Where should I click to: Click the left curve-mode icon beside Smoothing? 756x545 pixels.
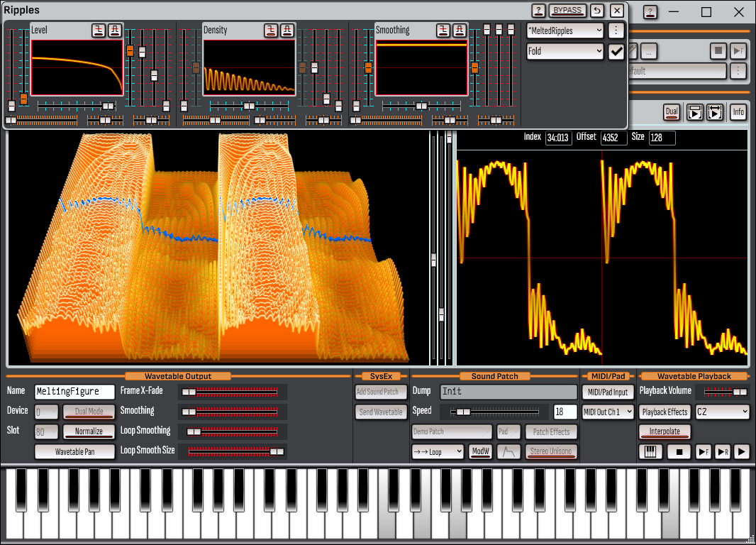pos(443,31)
